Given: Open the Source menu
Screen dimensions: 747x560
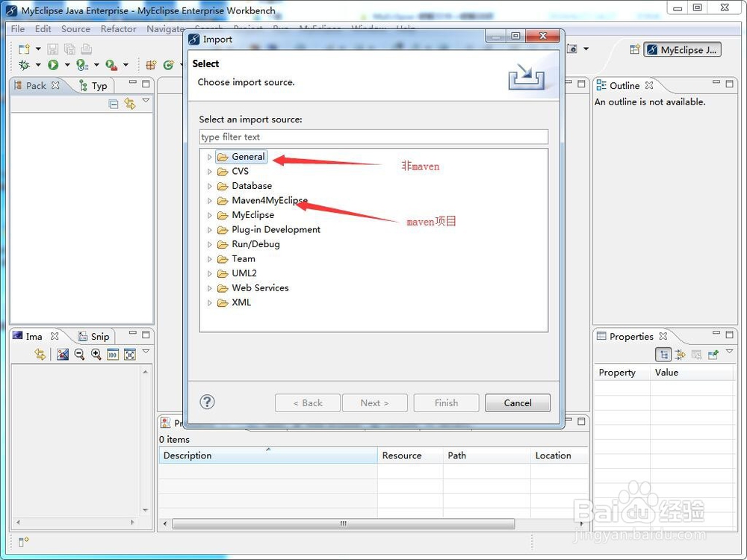Looking at the screenshot, I should tap(75, 28).
